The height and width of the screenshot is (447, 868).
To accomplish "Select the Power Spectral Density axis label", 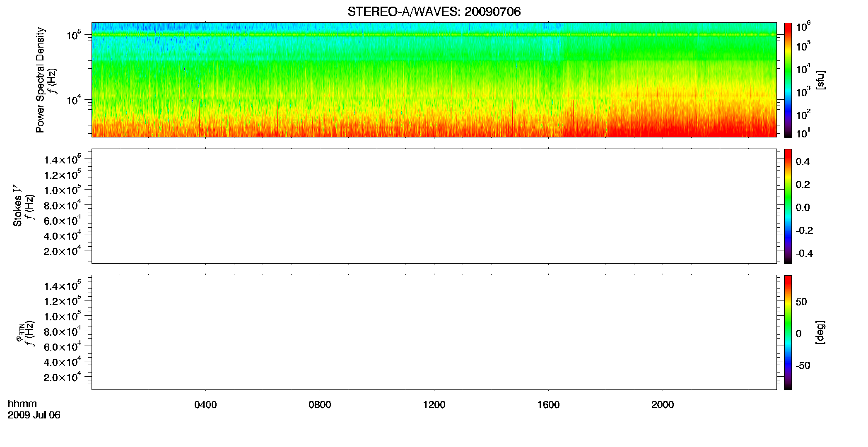I will [x=40, y=80].
